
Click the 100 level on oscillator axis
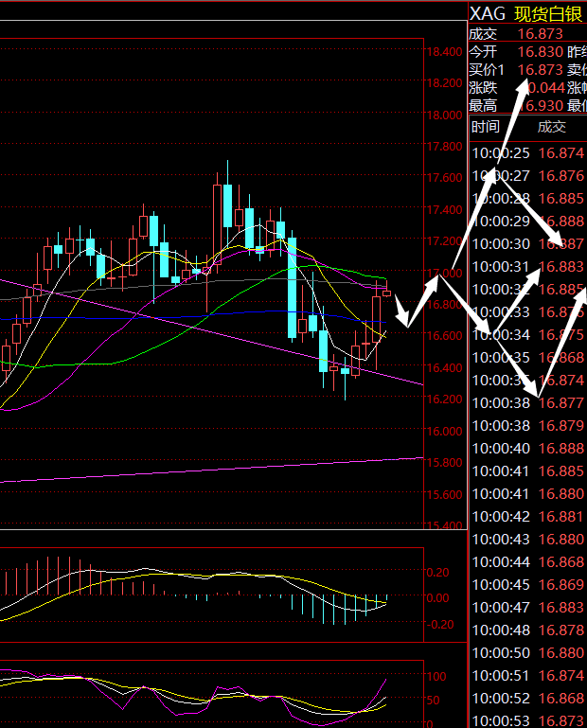click(x=436, y=677)
